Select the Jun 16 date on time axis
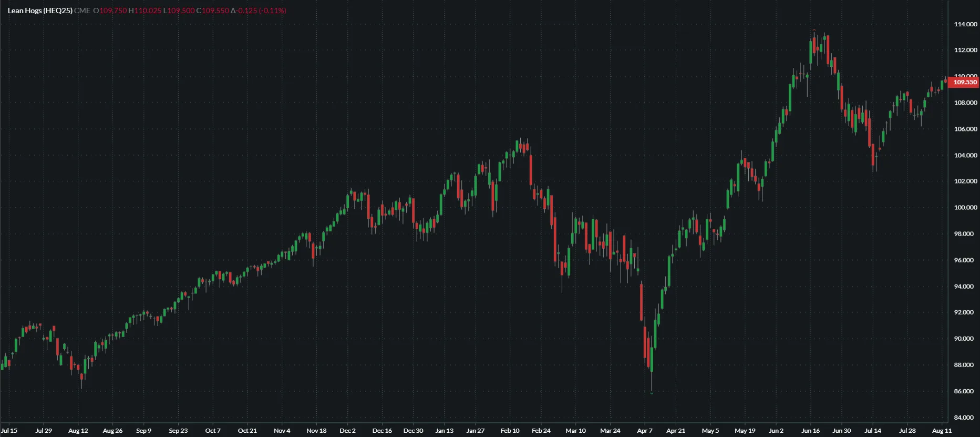This screenshot has width=980, height=437. pyautogui.click(x=810, y=431)
